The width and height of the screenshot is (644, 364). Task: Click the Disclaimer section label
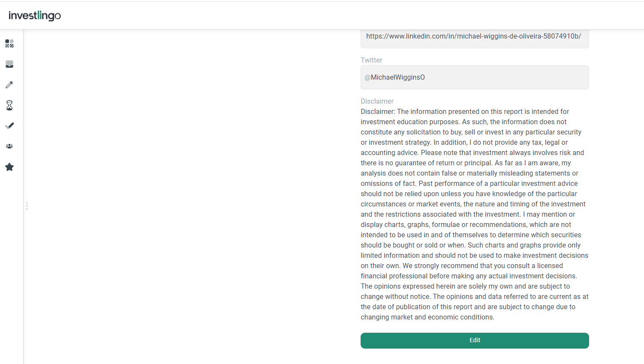tap(377, 101)
